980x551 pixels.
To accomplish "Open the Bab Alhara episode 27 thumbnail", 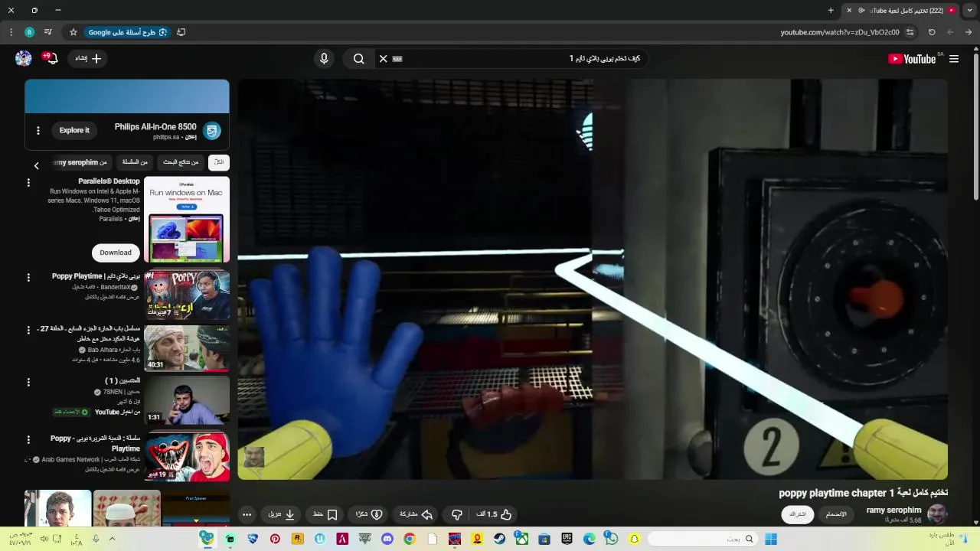I will coord(186,348).
